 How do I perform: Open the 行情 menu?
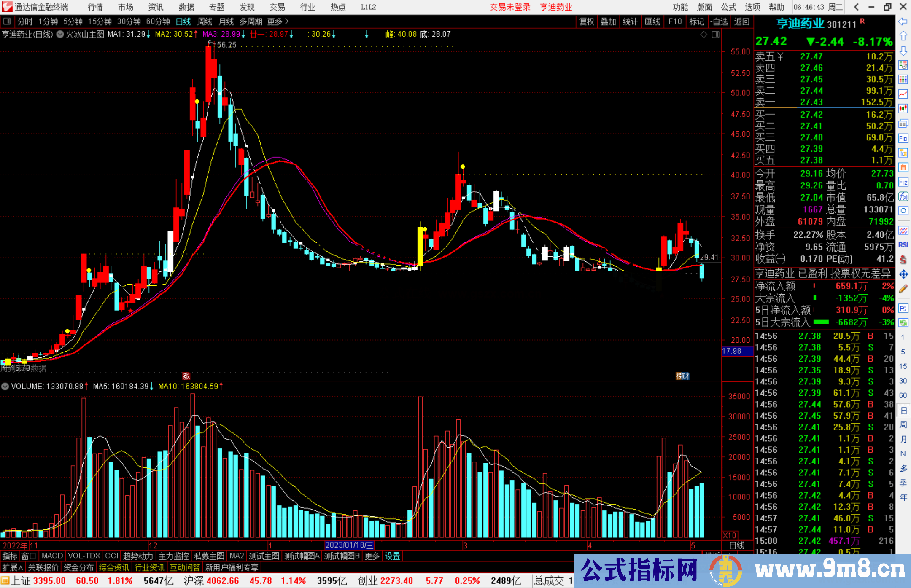[x=95, y=7]
